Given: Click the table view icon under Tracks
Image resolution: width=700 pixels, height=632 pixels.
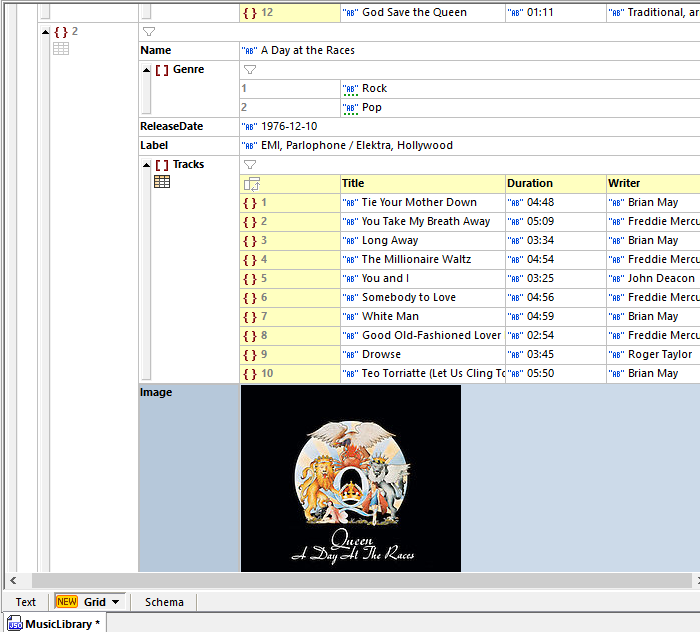Looking at the screenshot, I should (161, 181).
